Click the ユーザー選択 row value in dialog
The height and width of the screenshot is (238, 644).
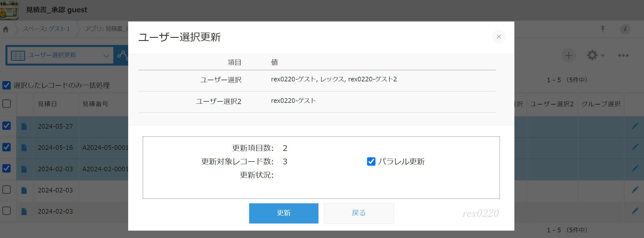click(x=334, y=79)
